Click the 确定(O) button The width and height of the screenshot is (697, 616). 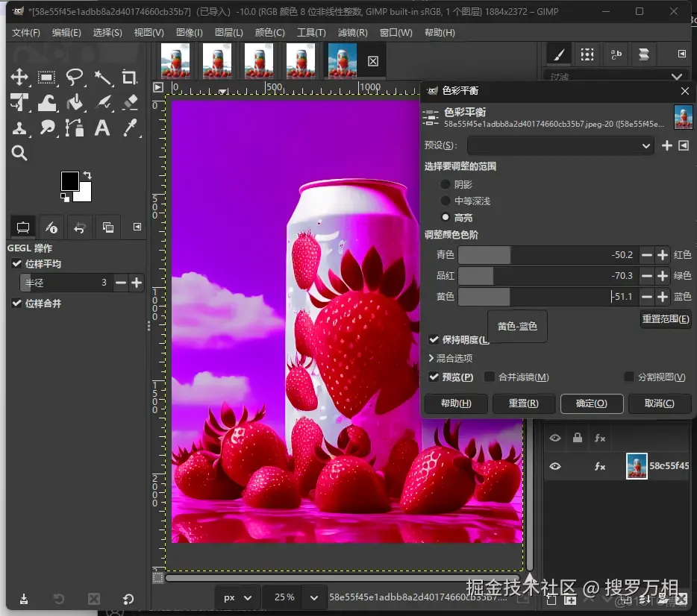pos(591,403)
